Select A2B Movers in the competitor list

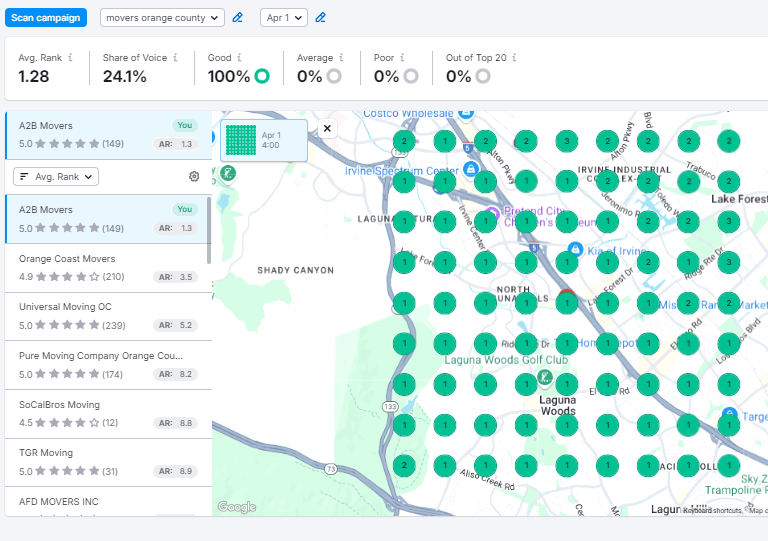pos(108,219)
